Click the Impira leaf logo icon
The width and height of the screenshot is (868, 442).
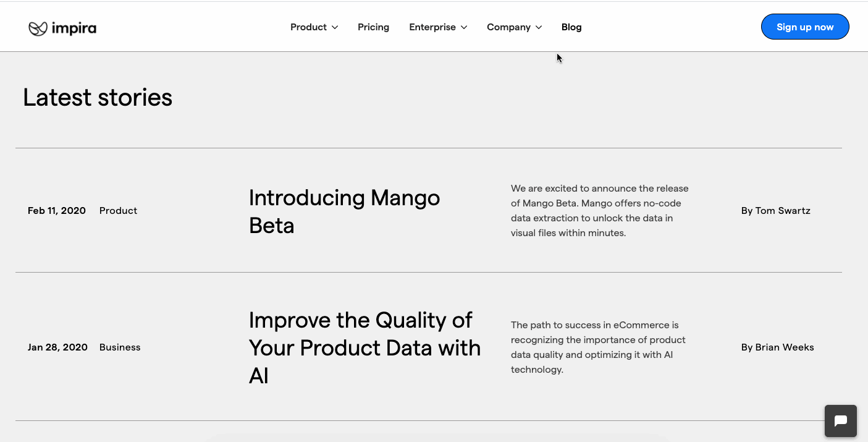coord(38,28)
